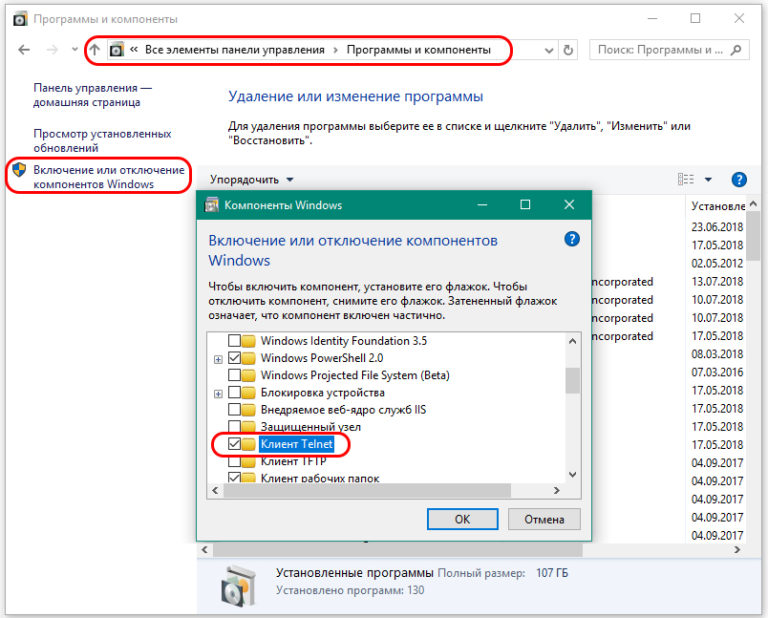
Task: Open the Упорядочить dropdown menu
Action: tap(252, 180)
